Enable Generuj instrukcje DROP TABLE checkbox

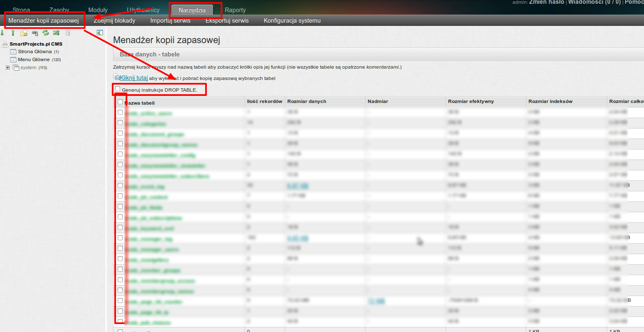(118, 89)
